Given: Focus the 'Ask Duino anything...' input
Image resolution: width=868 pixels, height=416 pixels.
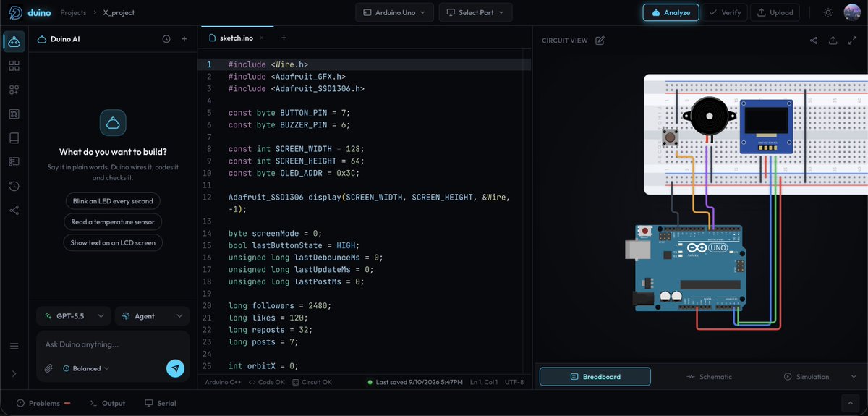Looking at the screenshot, I should tap(113, 344).
